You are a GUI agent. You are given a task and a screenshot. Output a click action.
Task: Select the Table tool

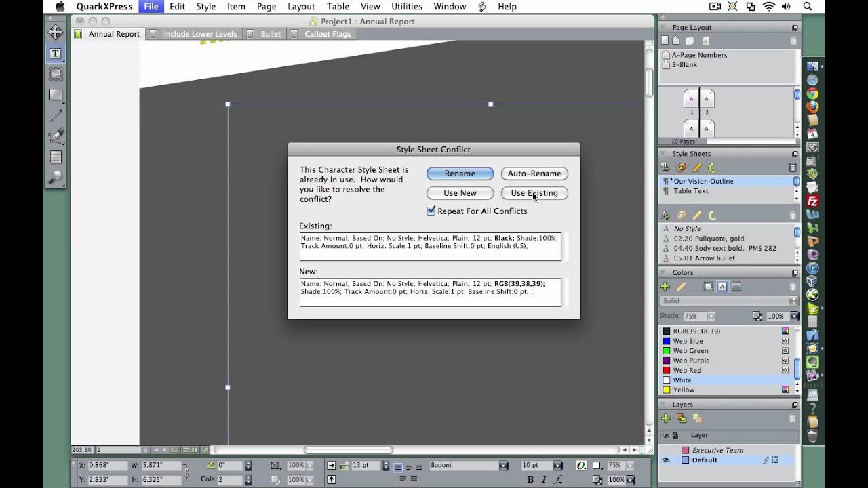(x=56, y=157)
